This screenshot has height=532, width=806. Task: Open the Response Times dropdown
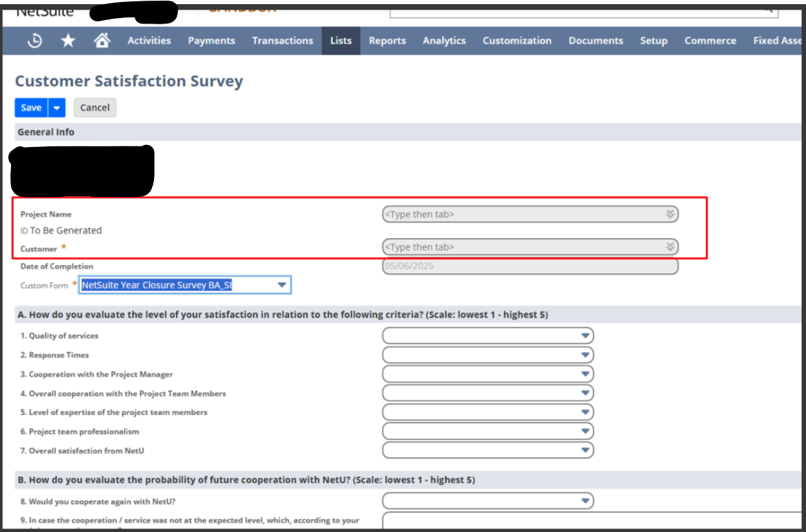(x=488, y=354)
